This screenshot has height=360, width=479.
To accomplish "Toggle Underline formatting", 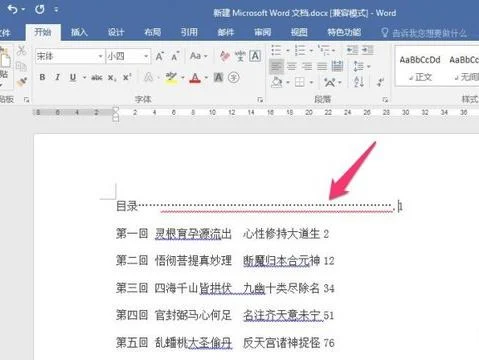I will coord(73,78).
